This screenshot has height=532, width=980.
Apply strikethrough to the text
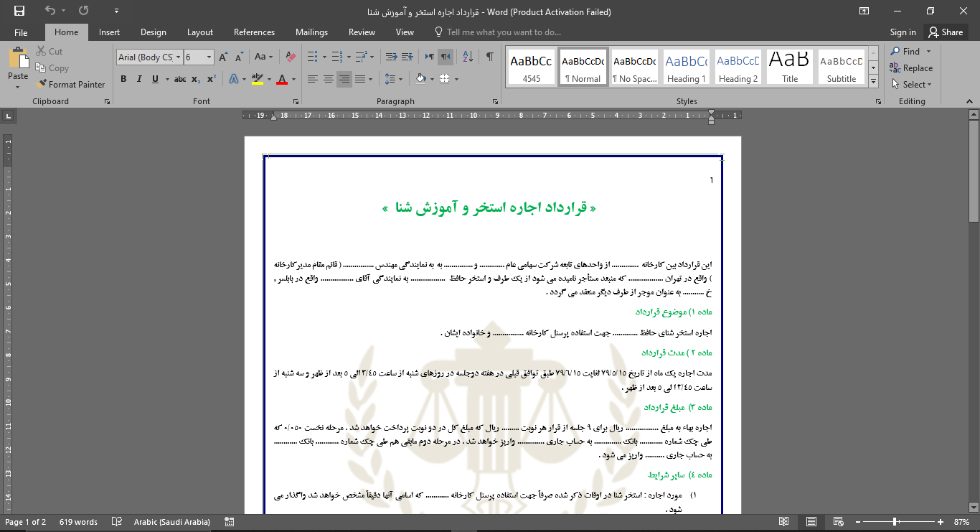pyautogui.click(x=180, y=79)
